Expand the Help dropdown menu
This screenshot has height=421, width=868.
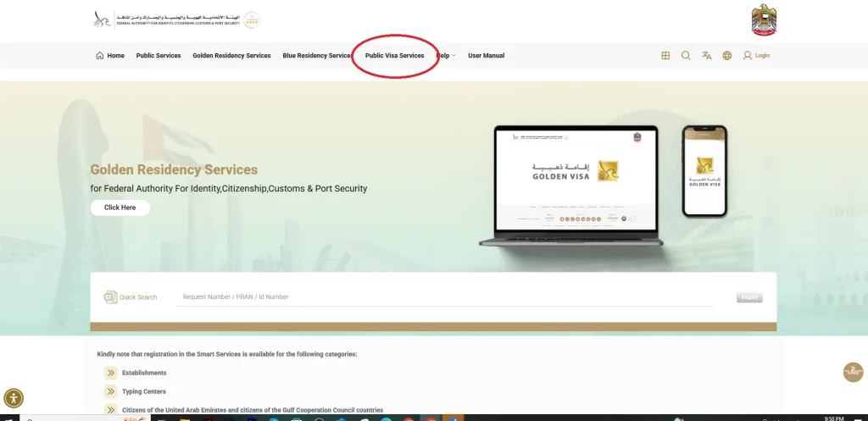click(x=446, y=55)
